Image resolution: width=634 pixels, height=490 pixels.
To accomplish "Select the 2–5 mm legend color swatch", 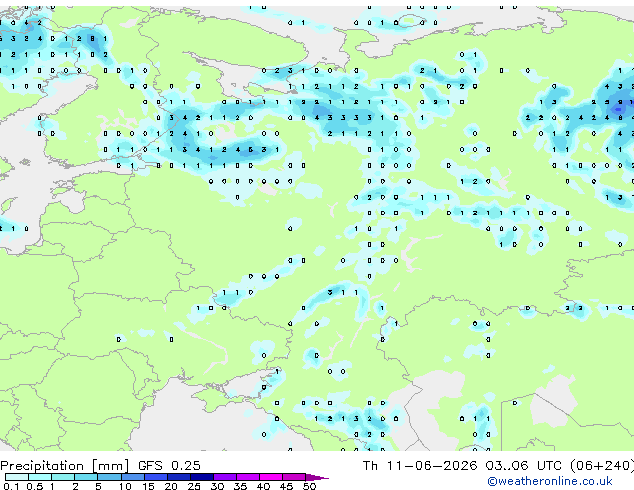I will pyautogui.click(x=86, y=477).
